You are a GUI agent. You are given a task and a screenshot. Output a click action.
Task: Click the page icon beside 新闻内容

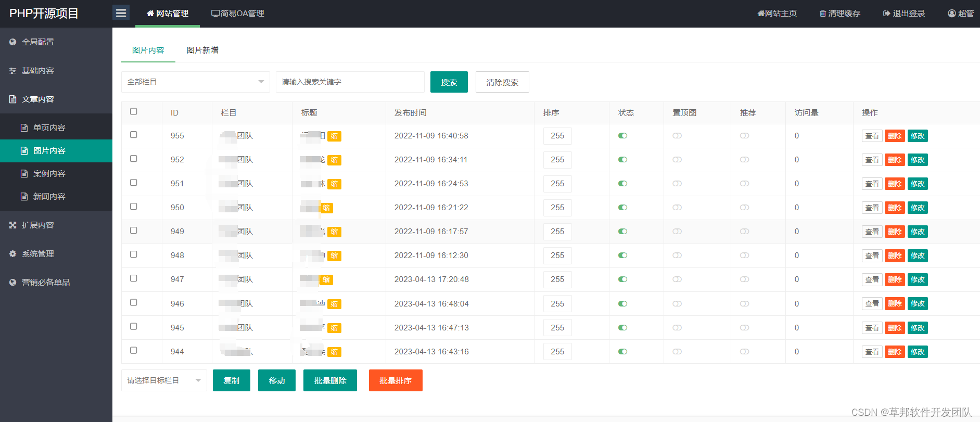point(24,197)
